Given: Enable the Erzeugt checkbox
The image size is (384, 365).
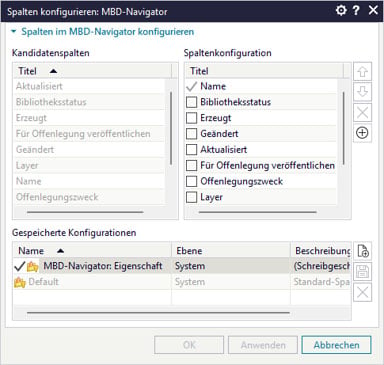Looking at the screenshot, I should (191, 118).
